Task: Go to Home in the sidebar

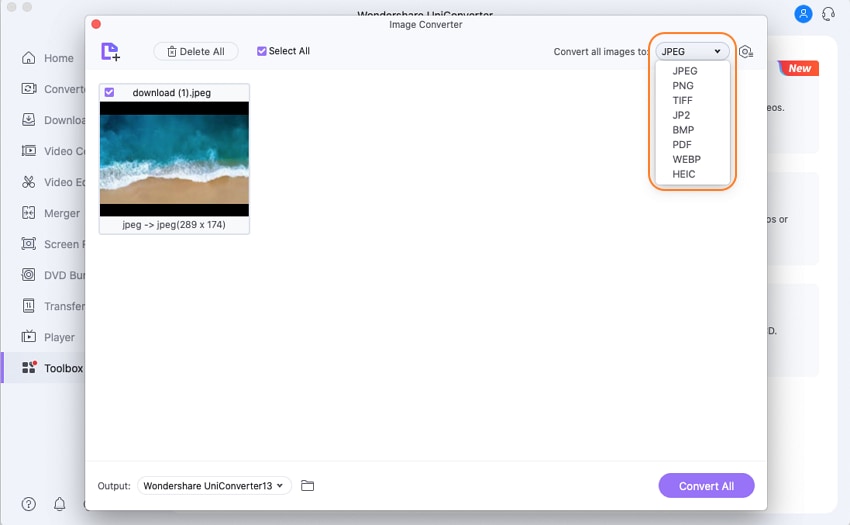Action: (x=48, y=58)
